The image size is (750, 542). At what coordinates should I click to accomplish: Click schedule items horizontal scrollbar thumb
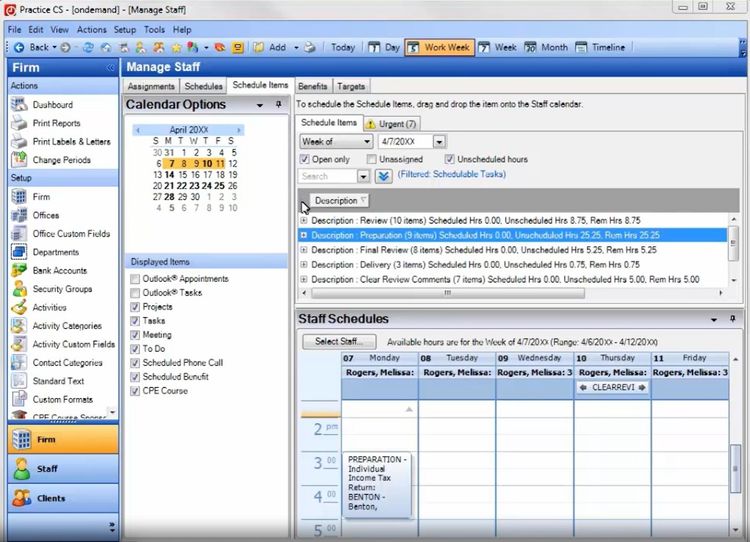[448, 293]
